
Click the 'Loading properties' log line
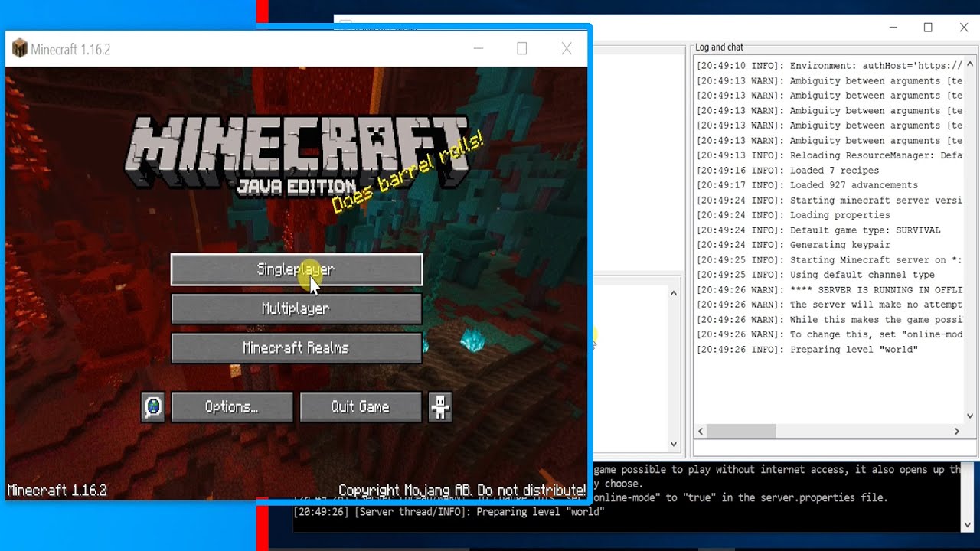793,215
